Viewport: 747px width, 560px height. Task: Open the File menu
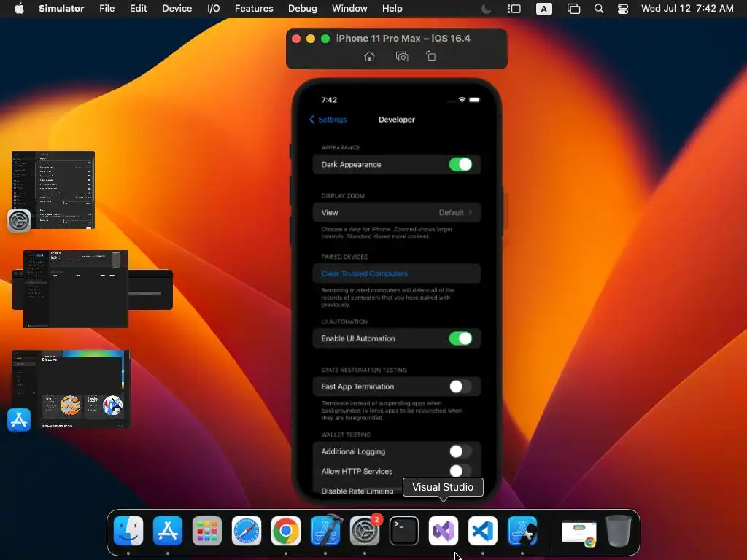(107, 9)
